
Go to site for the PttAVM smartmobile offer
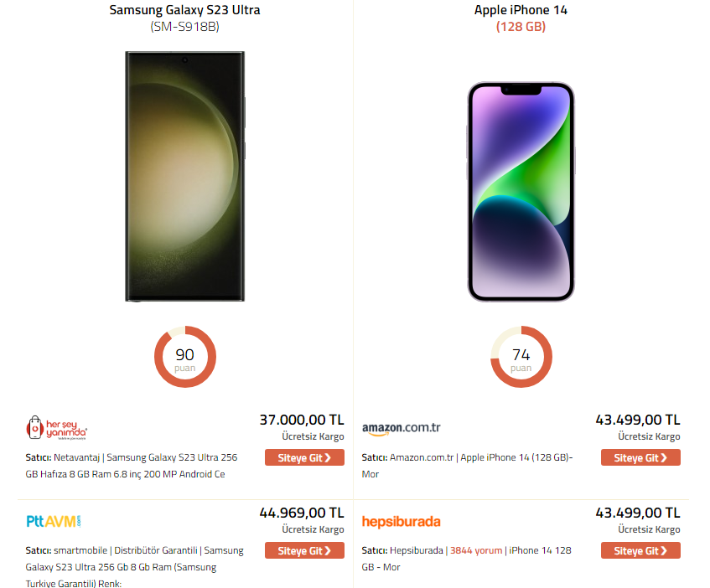pyautogui.click(x=304, y=551)
